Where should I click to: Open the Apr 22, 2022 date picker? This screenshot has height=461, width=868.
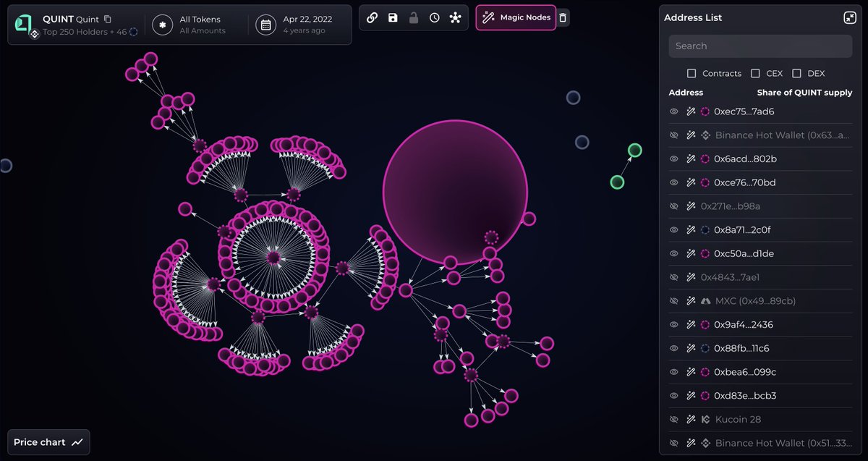point(307,25)
